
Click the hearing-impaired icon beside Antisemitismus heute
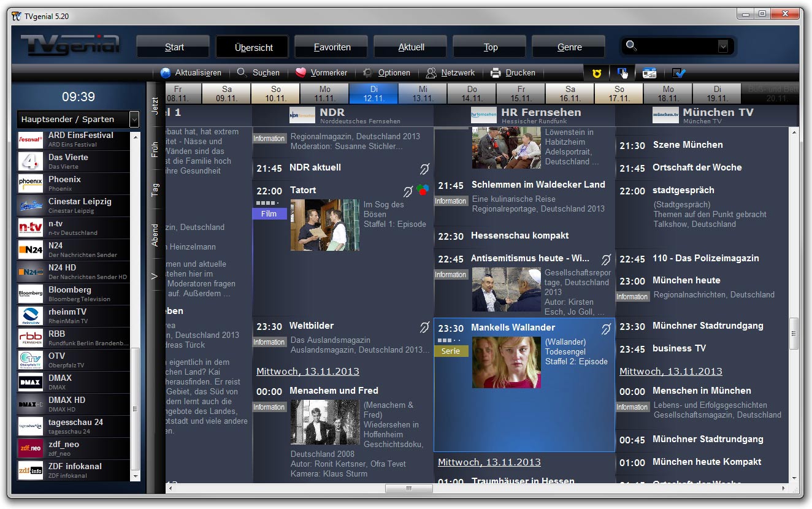pos(607,260)
